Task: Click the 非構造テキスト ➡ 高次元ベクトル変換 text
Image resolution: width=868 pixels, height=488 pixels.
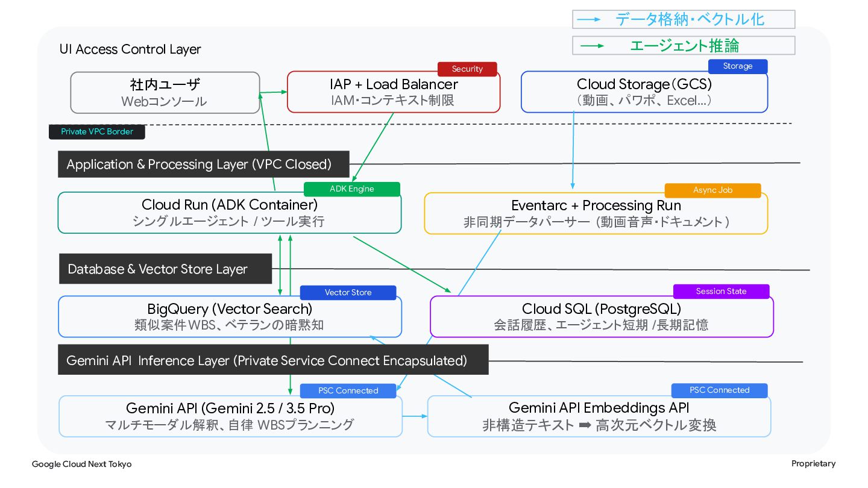Action: coord(599,425)
